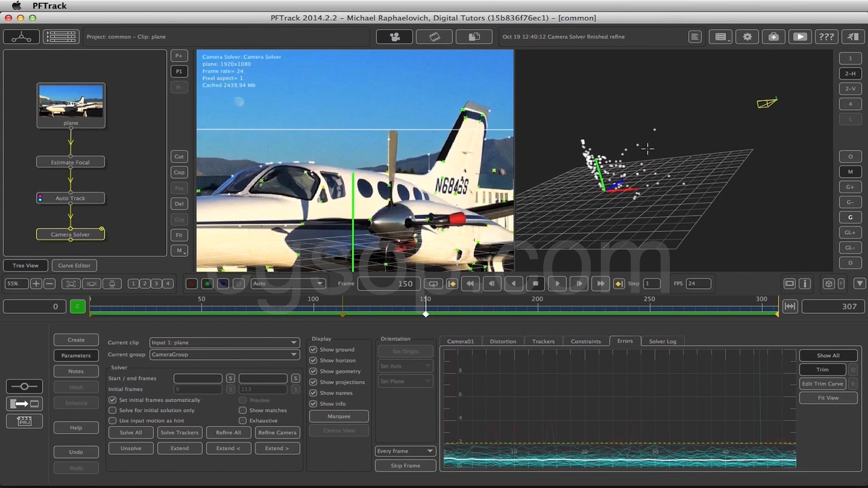Open the file export icon
868x488 pixels.
point(474,37)
